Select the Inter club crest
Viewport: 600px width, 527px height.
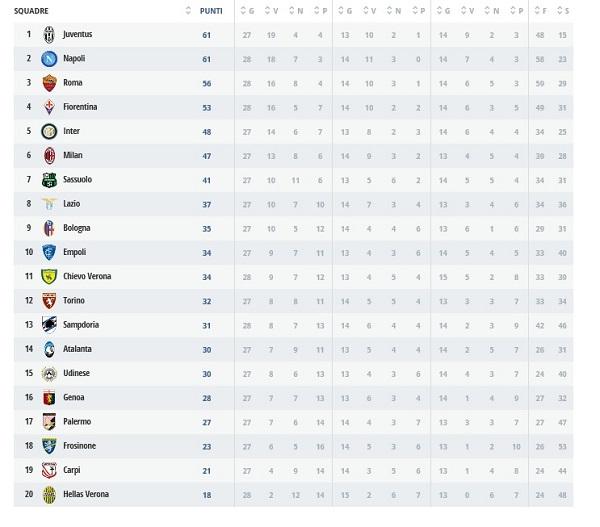point(49,131)
